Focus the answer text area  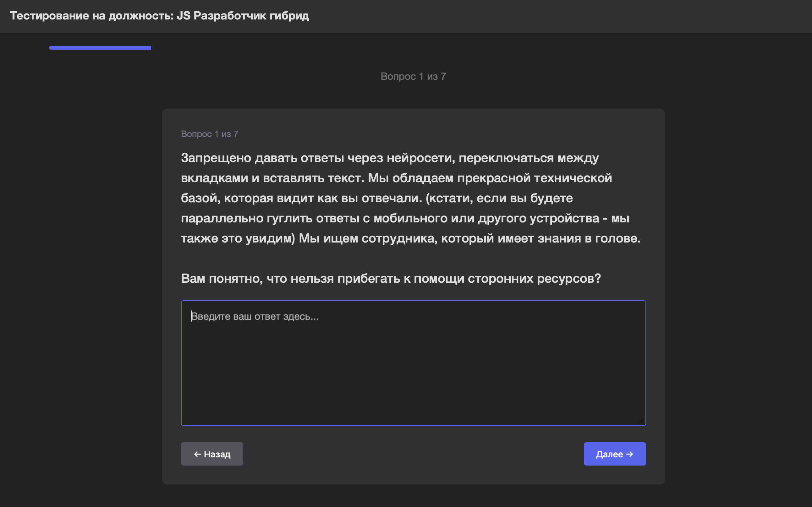point(413,363)
